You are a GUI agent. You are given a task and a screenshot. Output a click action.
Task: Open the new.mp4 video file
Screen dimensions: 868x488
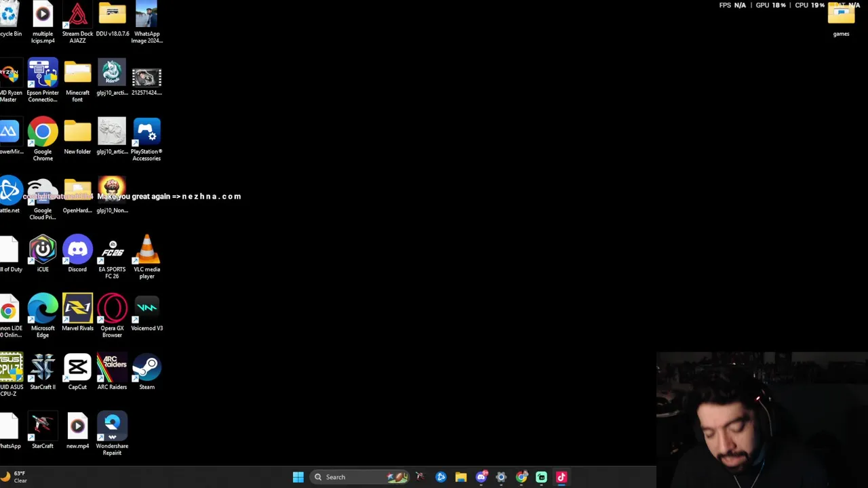(x=77, y=430)
